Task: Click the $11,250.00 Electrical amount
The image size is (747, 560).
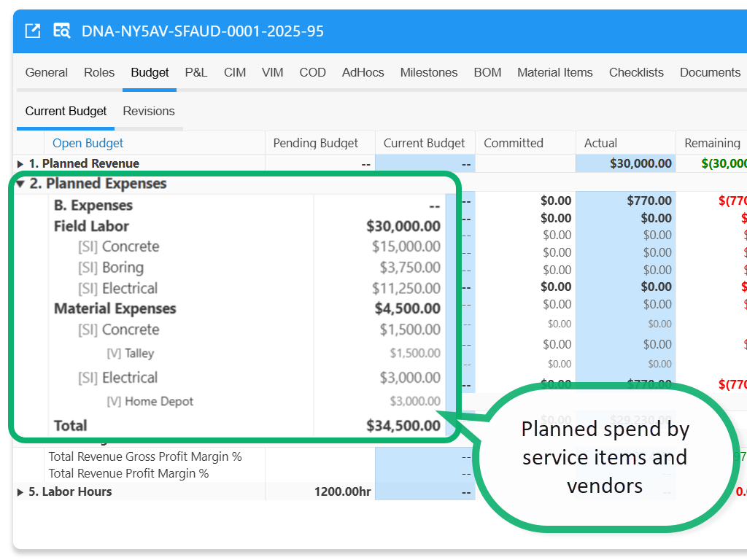Action: click(x=406, y=289)
